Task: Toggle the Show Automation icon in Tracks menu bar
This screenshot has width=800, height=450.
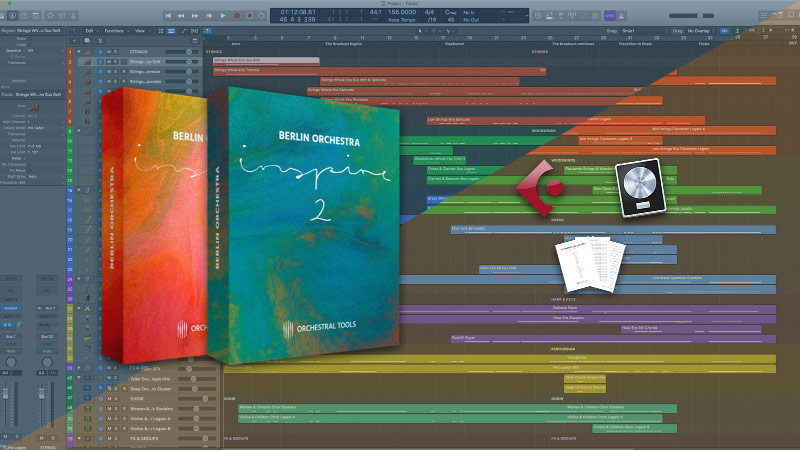Action: [x=184, y=31]
